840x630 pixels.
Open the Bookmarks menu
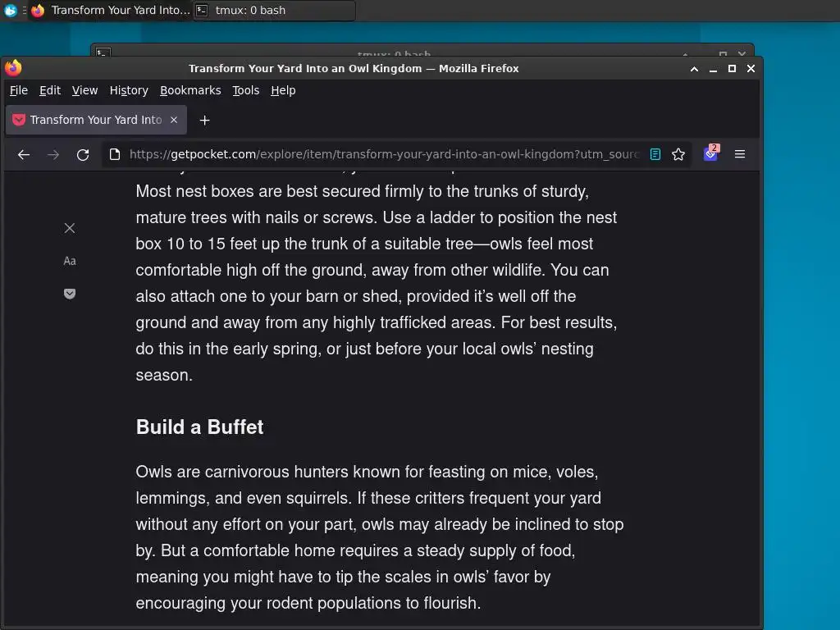[x=190, y=90]
